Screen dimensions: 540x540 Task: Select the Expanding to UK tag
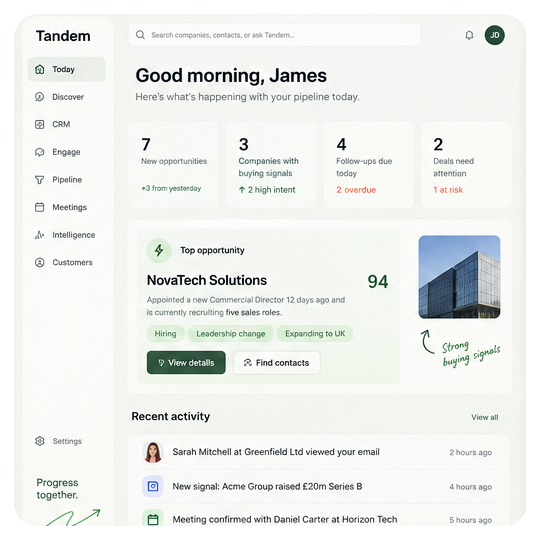315,334
